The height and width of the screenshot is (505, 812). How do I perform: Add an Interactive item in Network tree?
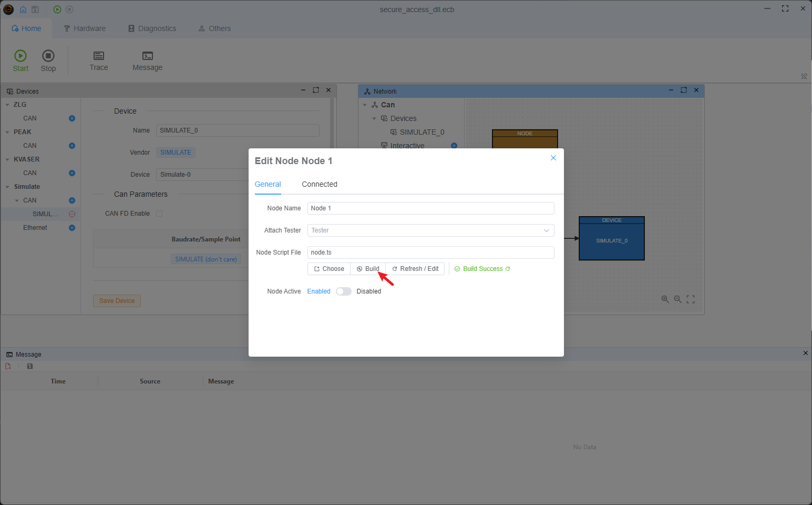coord(454,146)
